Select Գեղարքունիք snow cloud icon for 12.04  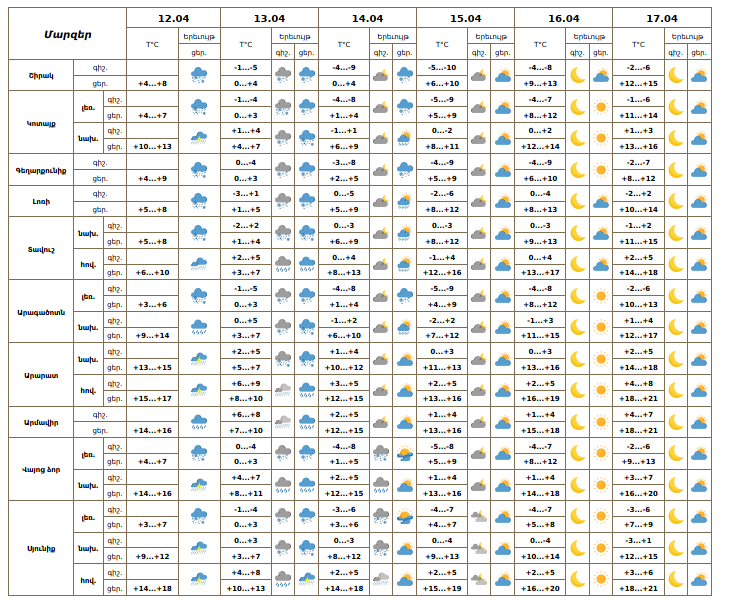[199, 170]
